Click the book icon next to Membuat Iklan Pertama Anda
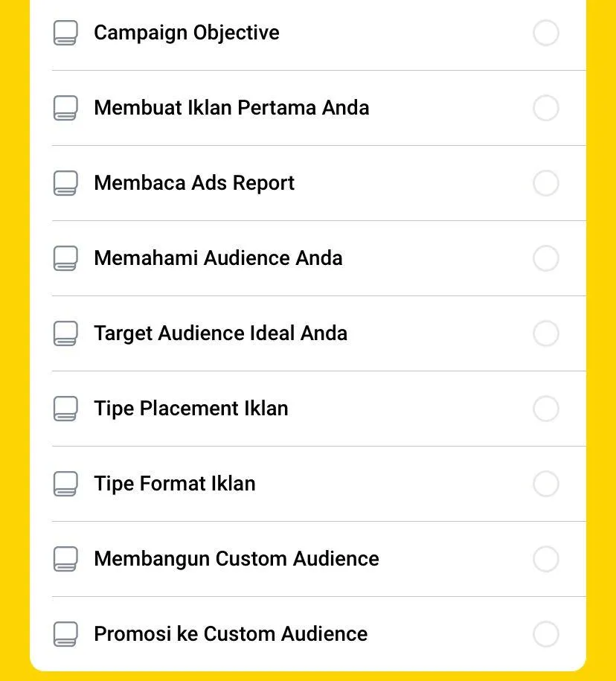The width and height of the screenshot is (616, 681). click(x=65, y=108)
